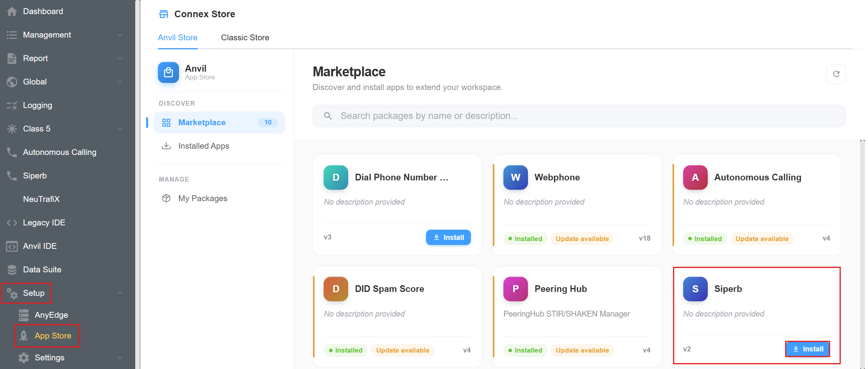Open the Dashboard home icon
Screen dimensions: 868x369
12,11
